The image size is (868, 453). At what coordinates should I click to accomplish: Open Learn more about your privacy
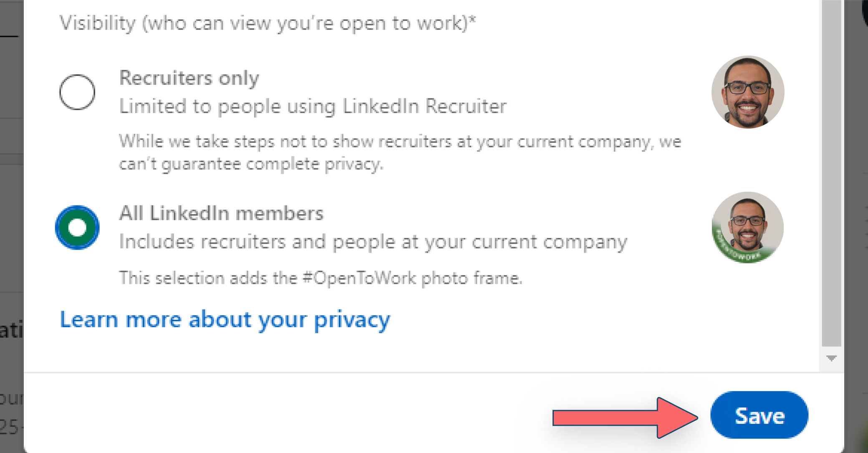coord(225,319)
